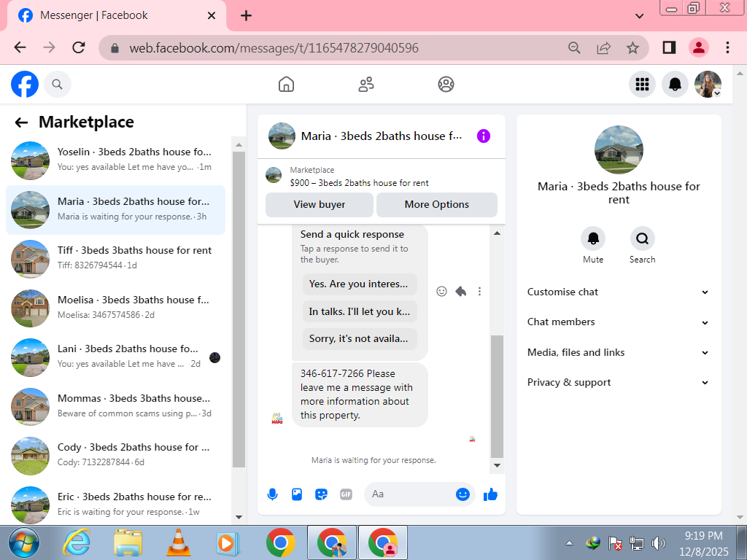Open the Facebook menu grid icon
The width and height of the screenshot is (747, 560).
click(x=642, y=85)
